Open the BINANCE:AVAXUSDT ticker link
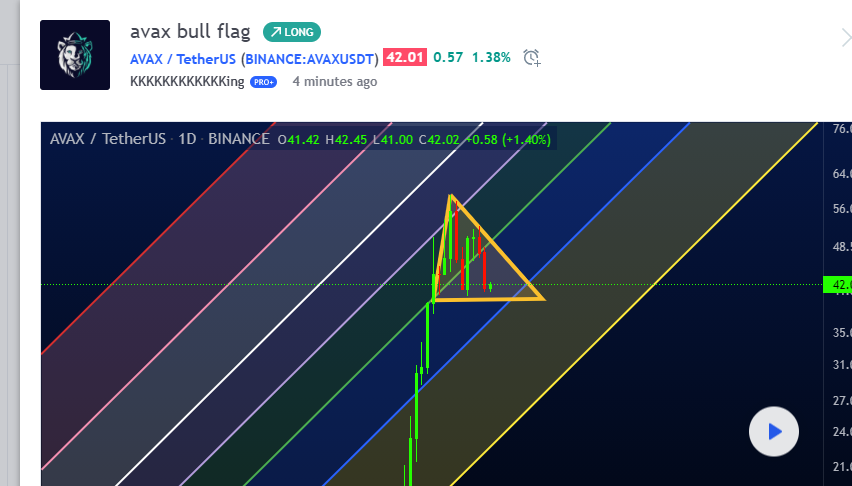The image size is (852, 486). (x=310, y=58)
